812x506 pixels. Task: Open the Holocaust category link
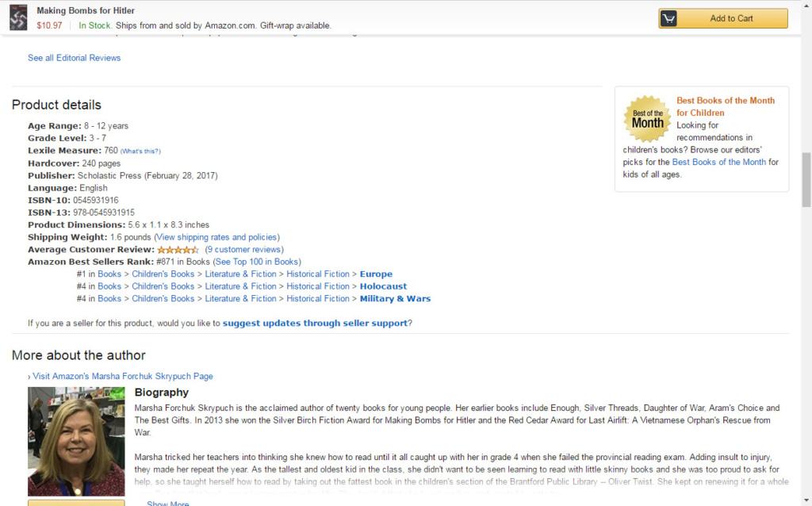(x=383, y=286)
